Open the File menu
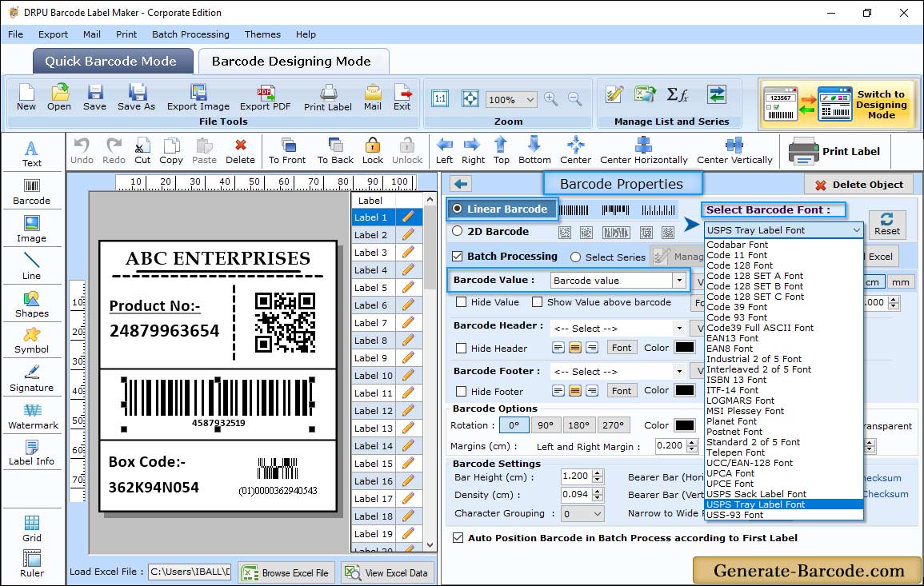924x586 pixels. pos(15,34)
